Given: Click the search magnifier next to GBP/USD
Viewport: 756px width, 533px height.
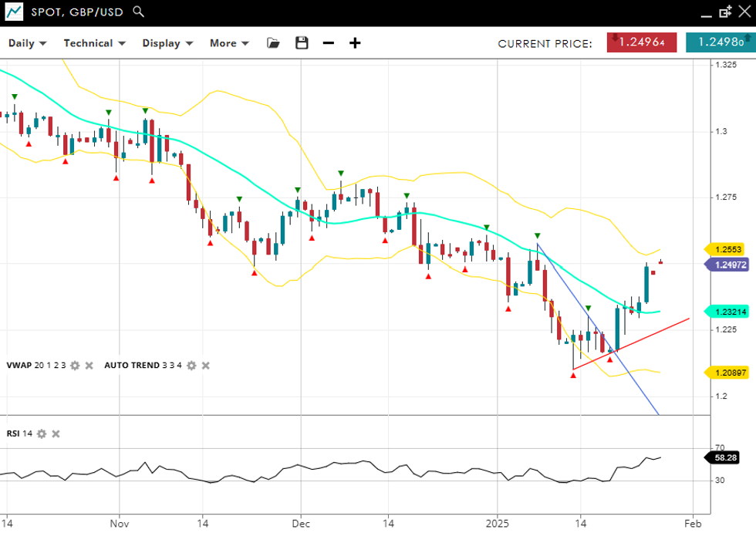Looking at the screenshot, I should [x=138, y=12].
